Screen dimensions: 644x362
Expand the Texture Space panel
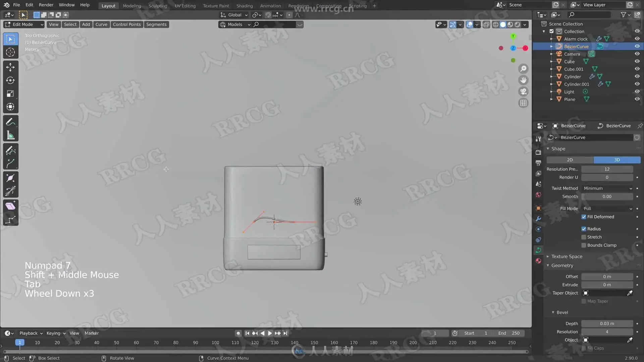click(567, 256)
